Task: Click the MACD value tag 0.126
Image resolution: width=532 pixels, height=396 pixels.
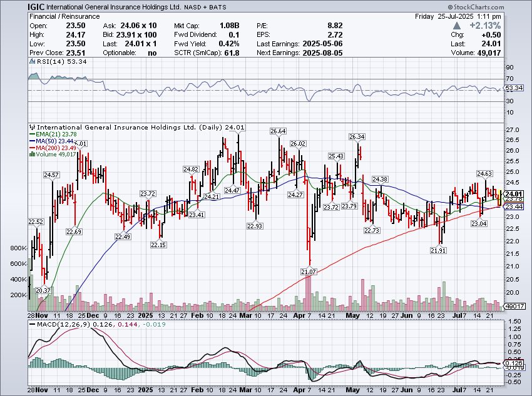Action: coord(513,363)
